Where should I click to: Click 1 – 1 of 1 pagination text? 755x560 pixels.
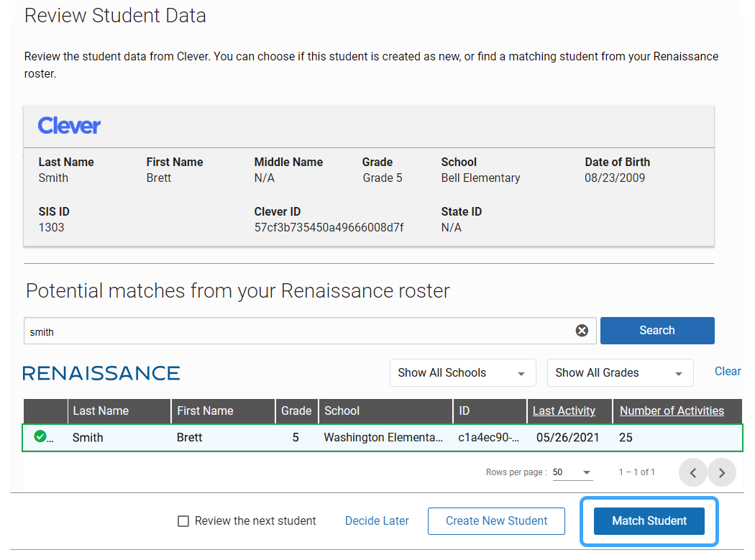(x=636, y=472)
